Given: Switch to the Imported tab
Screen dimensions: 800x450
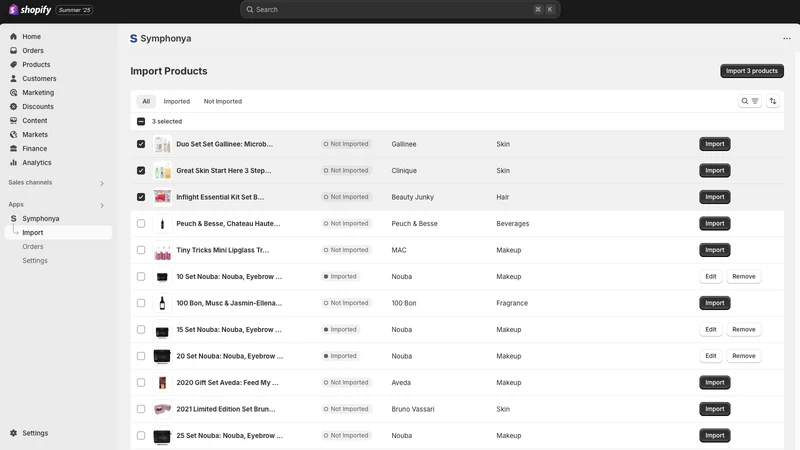Looking at the screenshot, I should (x=177, y=101).
